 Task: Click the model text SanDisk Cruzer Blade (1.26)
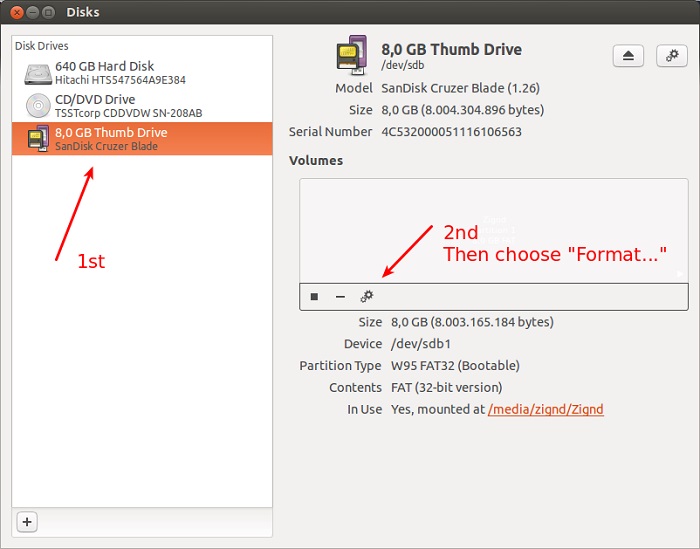(x=460, y=88)
